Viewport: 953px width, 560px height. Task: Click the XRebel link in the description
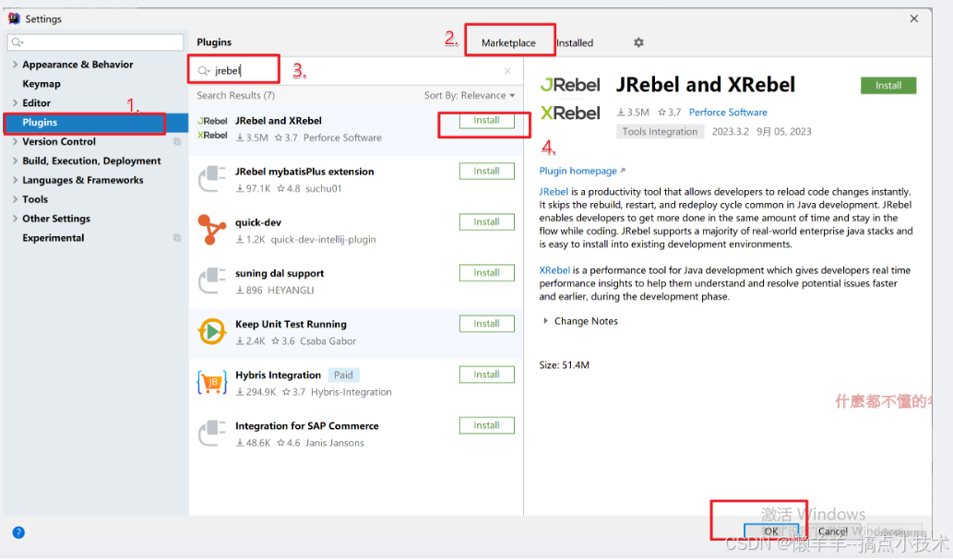coord(554,270)
